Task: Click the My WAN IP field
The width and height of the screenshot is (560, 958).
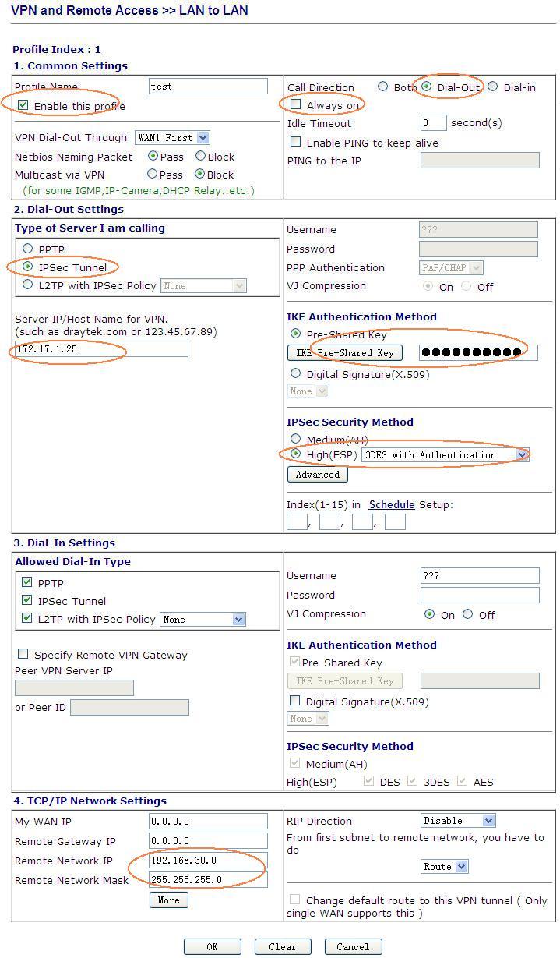Action: tap(208, 822)
